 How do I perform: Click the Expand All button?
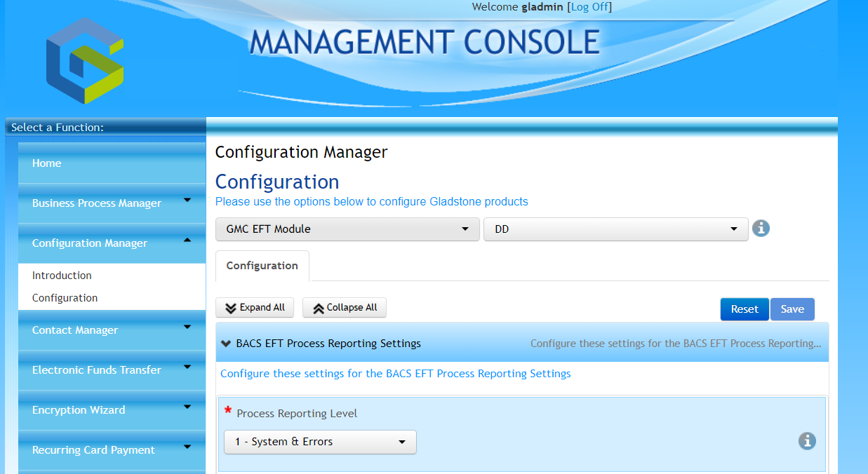coord(255,308)
